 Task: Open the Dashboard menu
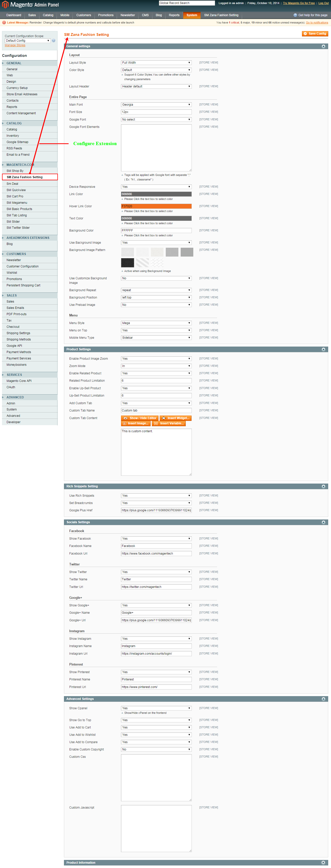pyautogui.click(x=14, y=15)
